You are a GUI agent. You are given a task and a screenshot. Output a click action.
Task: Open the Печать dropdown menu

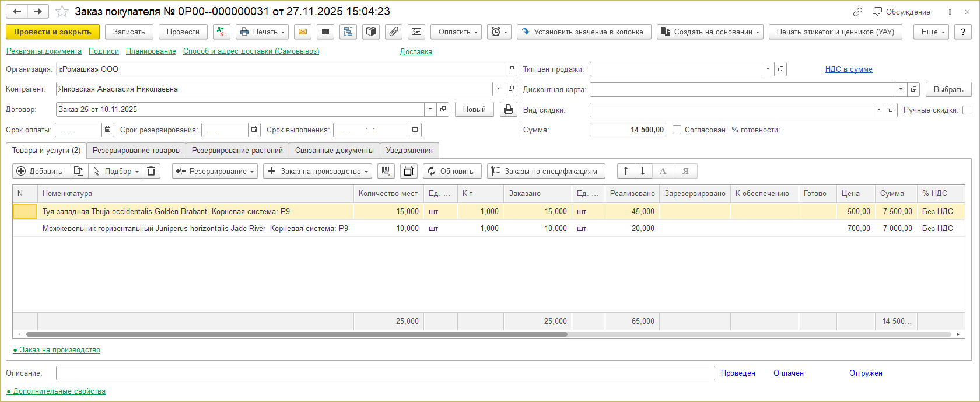point(263,32)
